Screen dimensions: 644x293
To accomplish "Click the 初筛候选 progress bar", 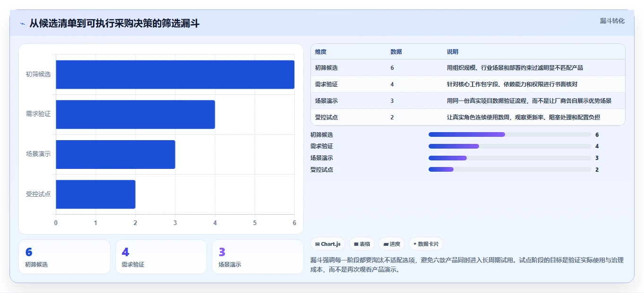I will click(x=510, y=134).
